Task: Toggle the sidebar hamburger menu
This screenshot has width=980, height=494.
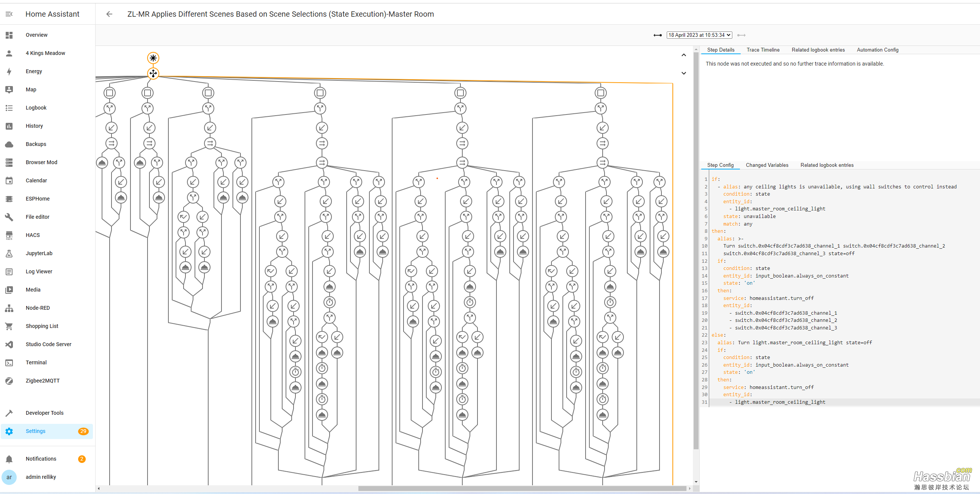Action: click(x=9, y=14)
